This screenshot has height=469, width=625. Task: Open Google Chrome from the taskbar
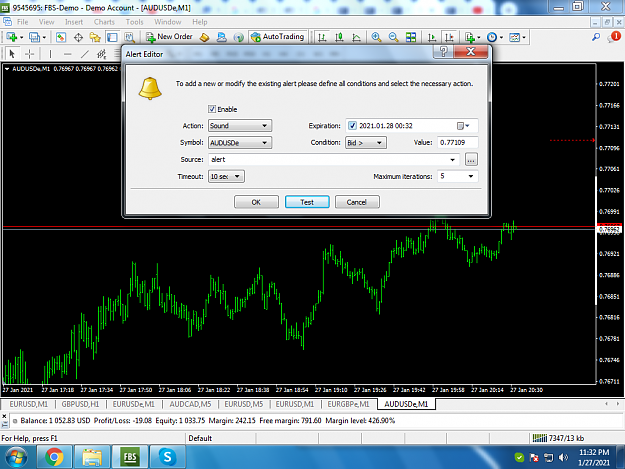(54, 457)
